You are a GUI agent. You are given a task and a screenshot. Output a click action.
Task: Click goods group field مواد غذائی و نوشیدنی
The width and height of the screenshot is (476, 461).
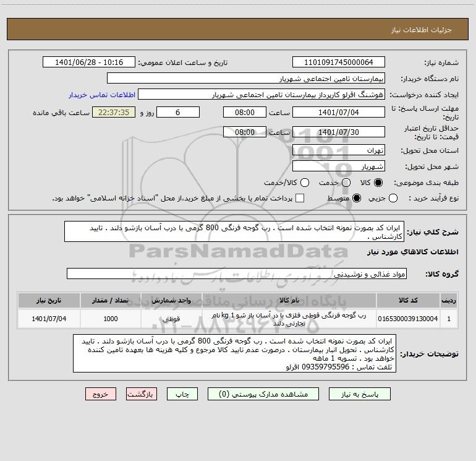coord(237,274)
